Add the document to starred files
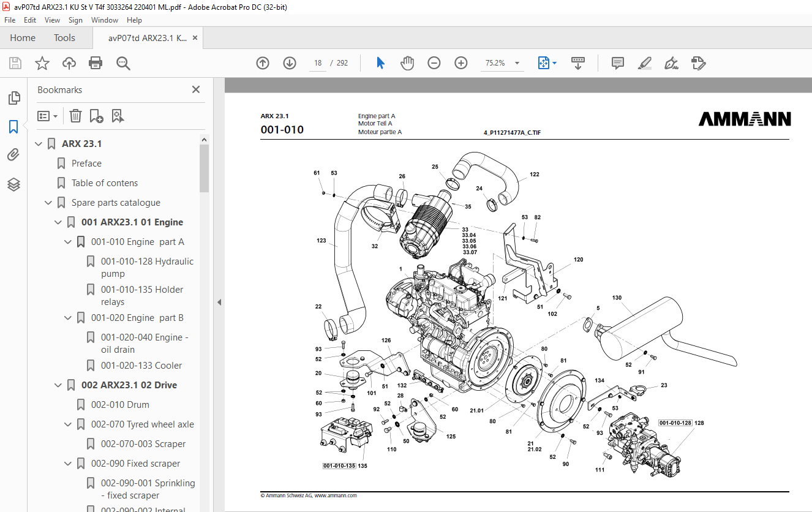 42,63
